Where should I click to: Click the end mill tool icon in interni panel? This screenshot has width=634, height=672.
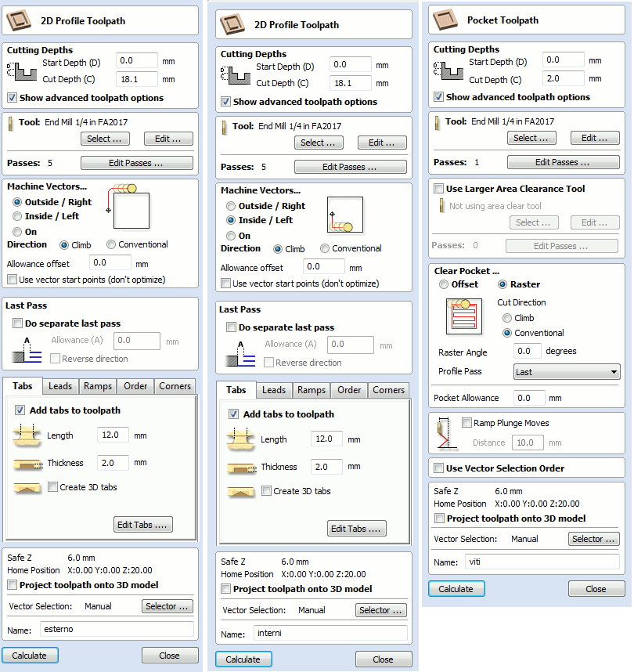[x=224, y=127]
